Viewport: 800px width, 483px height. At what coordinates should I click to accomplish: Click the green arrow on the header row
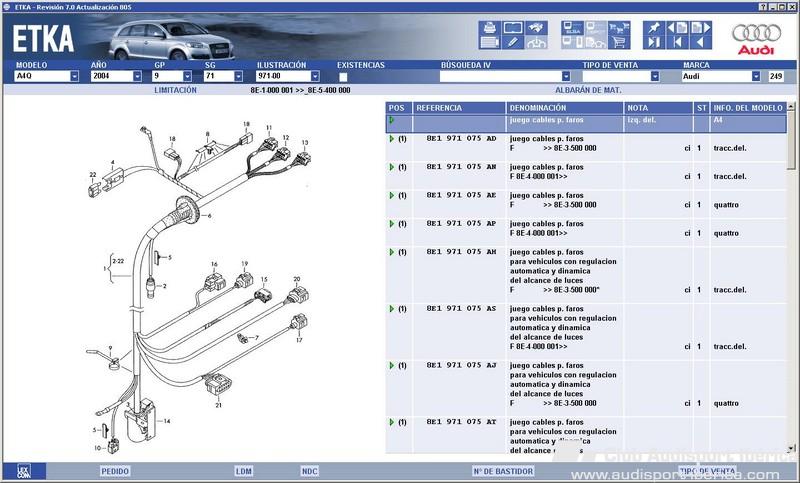coord(391,120)
